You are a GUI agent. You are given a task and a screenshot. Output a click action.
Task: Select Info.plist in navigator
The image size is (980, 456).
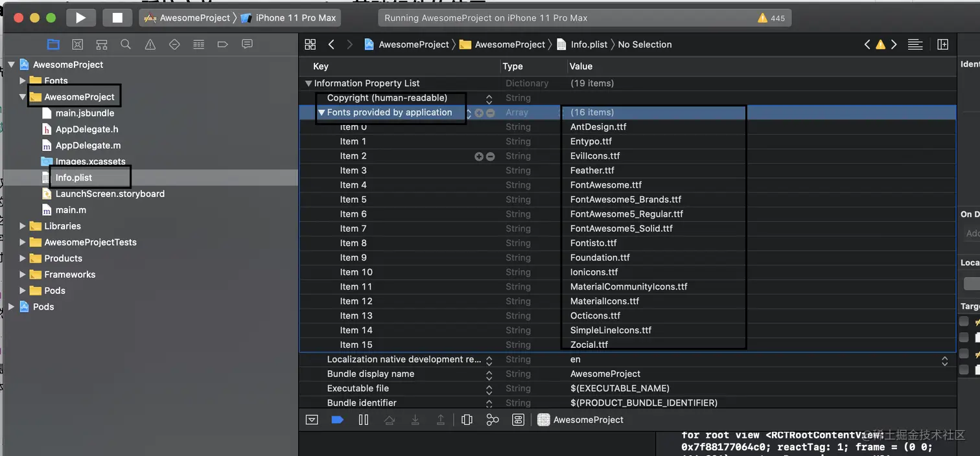click(74, 177)
